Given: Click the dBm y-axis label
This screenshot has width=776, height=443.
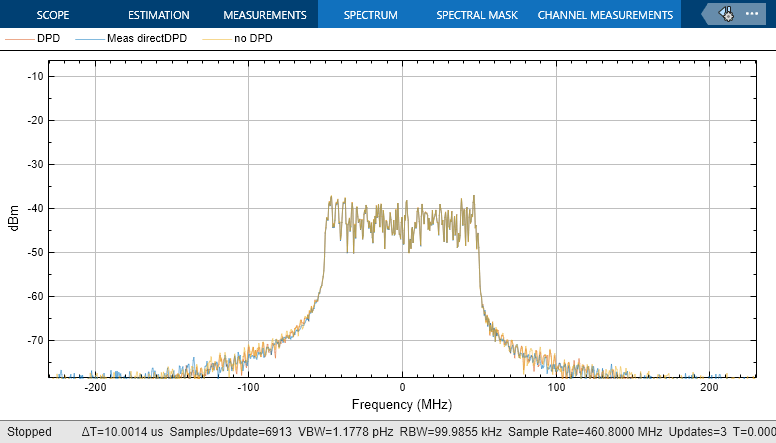Looking at the screenshot, I should click(14, 222).
